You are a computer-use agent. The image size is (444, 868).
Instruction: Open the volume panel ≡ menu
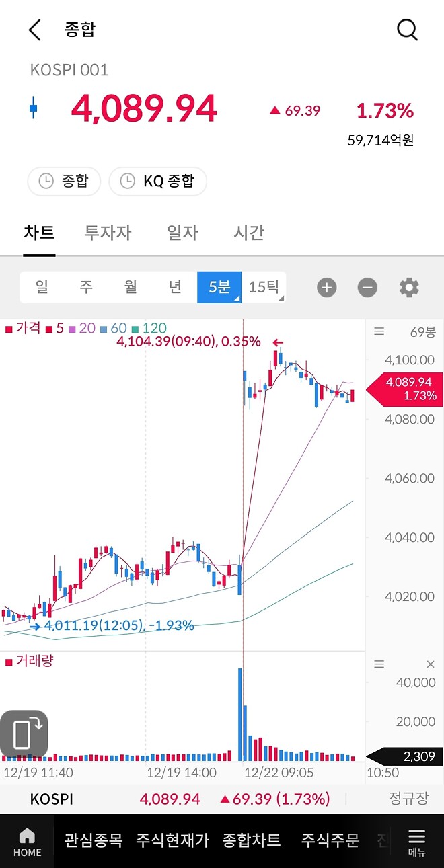[379, 664]
